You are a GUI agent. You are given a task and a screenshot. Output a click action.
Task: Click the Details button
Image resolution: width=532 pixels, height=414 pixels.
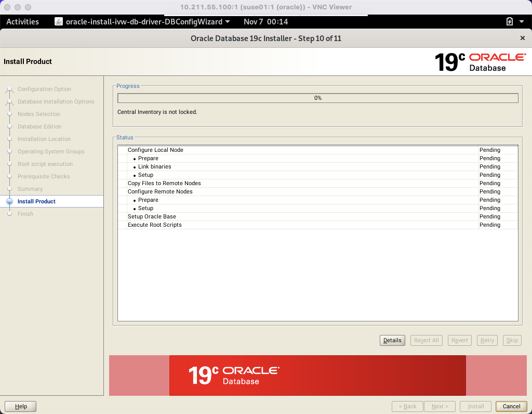[x=392, y=340]
